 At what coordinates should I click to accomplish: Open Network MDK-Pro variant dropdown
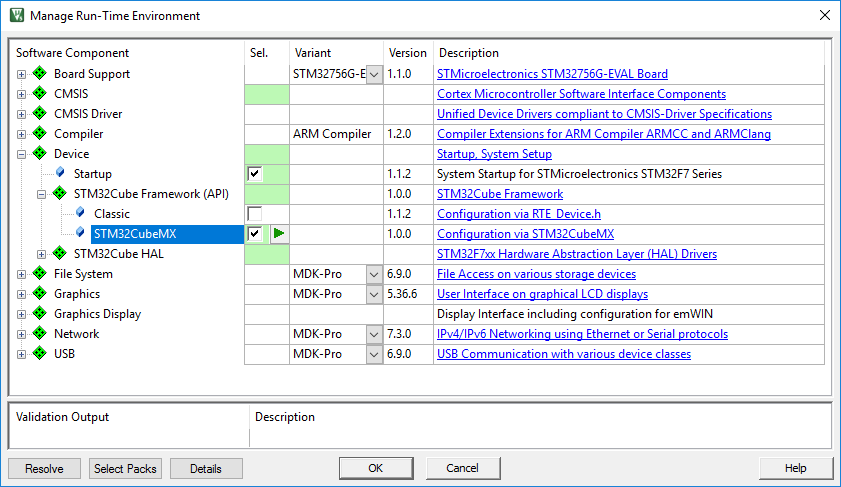point(374,334)
